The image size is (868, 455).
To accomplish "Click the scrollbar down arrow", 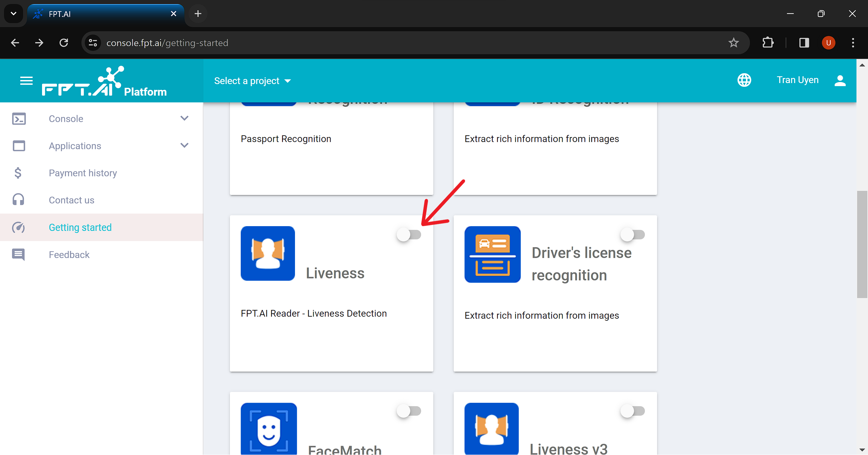I will click(x=862, y=450).
